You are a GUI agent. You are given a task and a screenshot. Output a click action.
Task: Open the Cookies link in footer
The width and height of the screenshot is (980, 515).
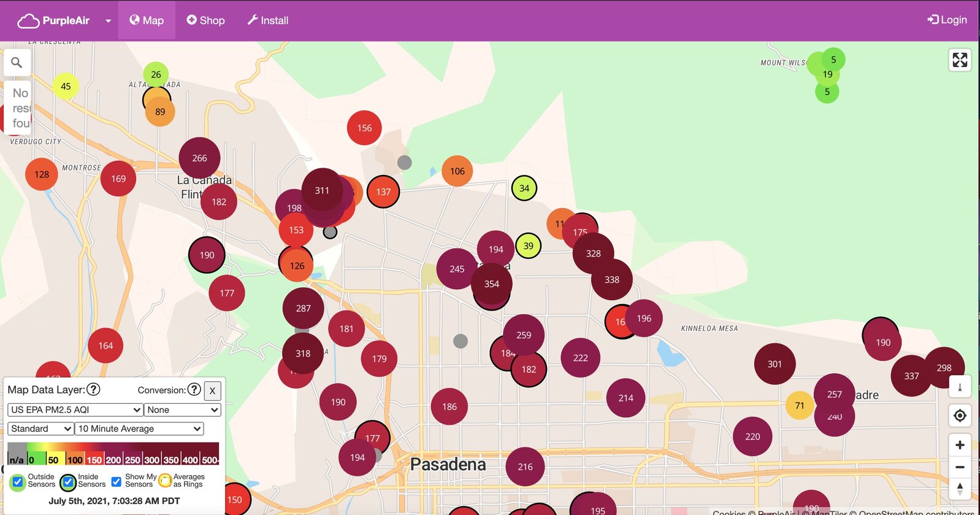729,512
